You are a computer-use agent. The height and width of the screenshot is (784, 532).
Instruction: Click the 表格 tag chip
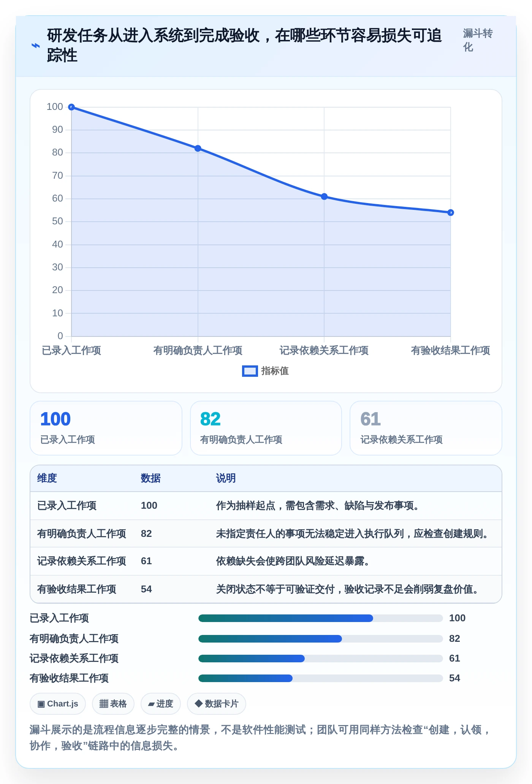(x=113, y=704)
